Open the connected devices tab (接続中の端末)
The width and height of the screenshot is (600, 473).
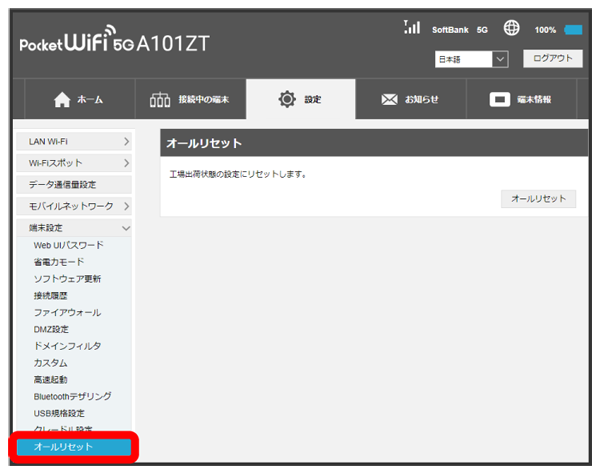188,99
